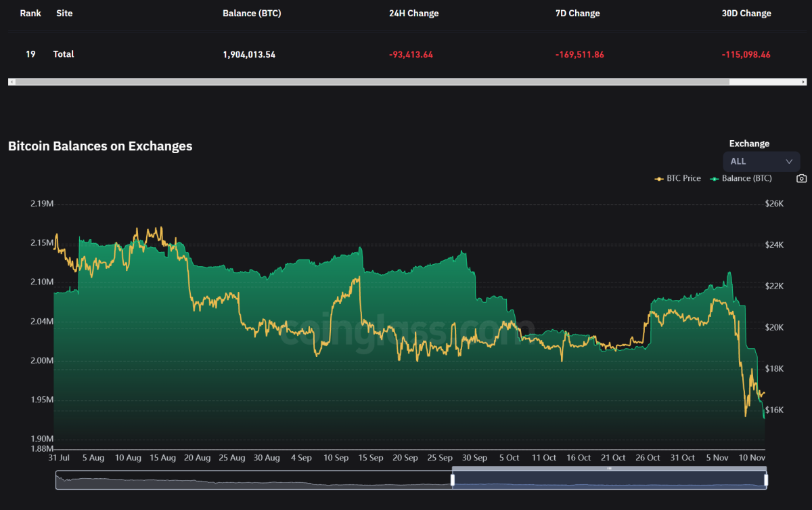Click the 20 Aug date label

click(x=198, y=458)
